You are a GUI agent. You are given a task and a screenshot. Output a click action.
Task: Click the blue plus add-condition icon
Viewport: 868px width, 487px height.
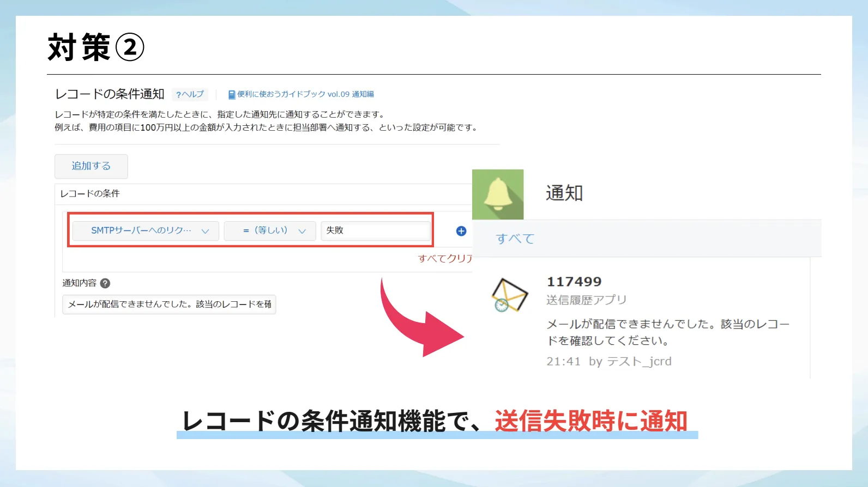coord(461,231)
